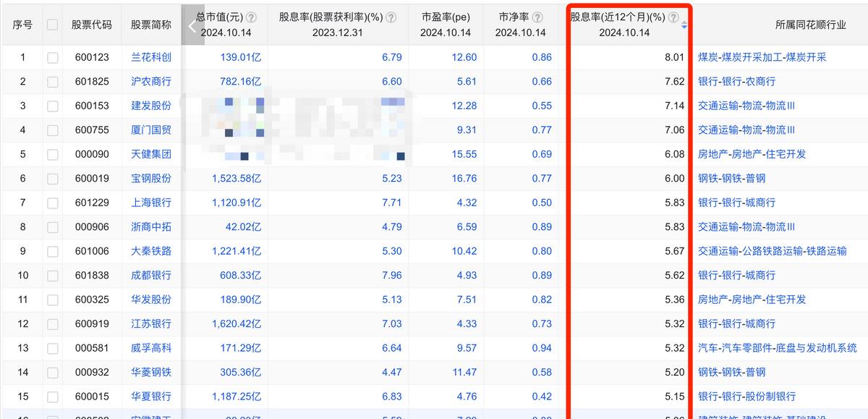Click market cap value 1,523.58亿
This screenshot has height=419, width=868.
pos(237,179)
